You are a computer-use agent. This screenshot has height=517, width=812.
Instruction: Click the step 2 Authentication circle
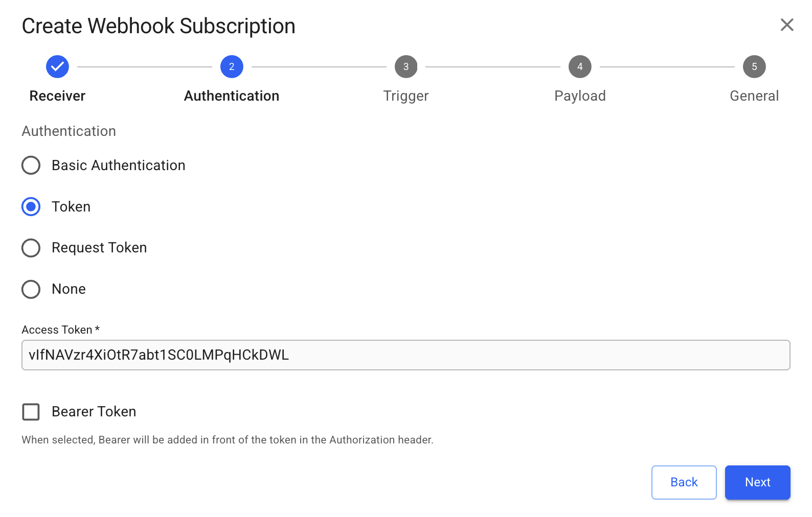(x=232, y=67)
